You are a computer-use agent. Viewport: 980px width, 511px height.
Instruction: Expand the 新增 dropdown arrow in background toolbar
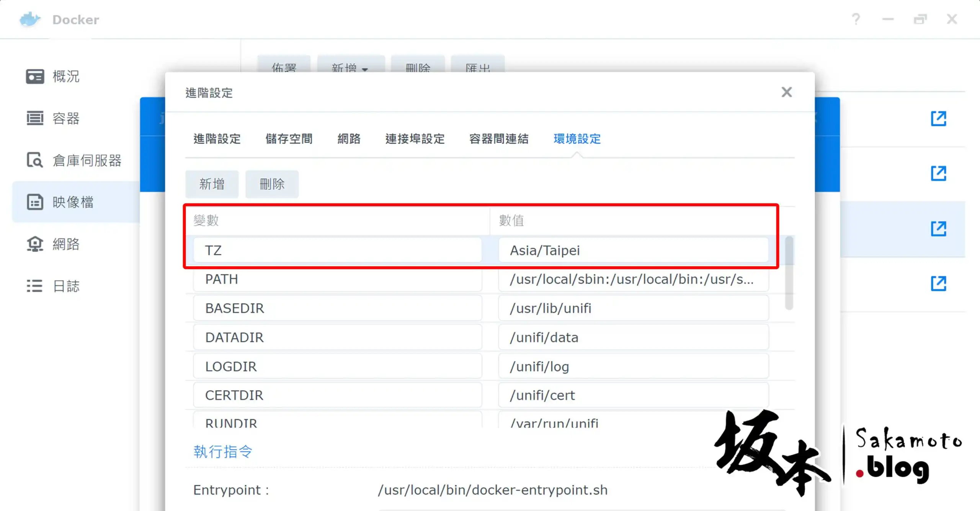point(365,69)
